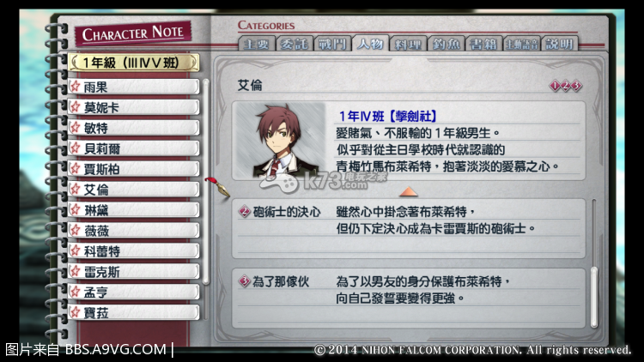This screenshot has width=644, height=362.
Task: Click the star icon beside 寶菈
Action: coord(76,312)
